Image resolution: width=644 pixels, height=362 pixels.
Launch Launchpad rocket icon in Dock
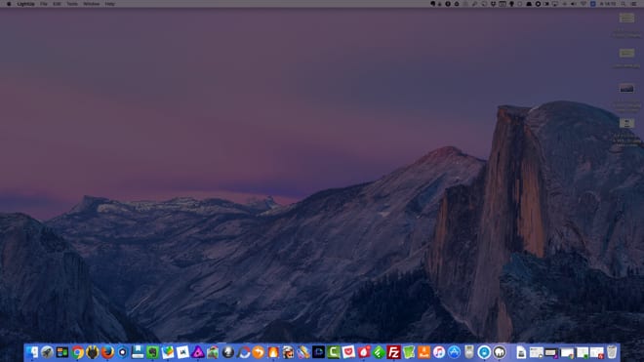[47, 352]
